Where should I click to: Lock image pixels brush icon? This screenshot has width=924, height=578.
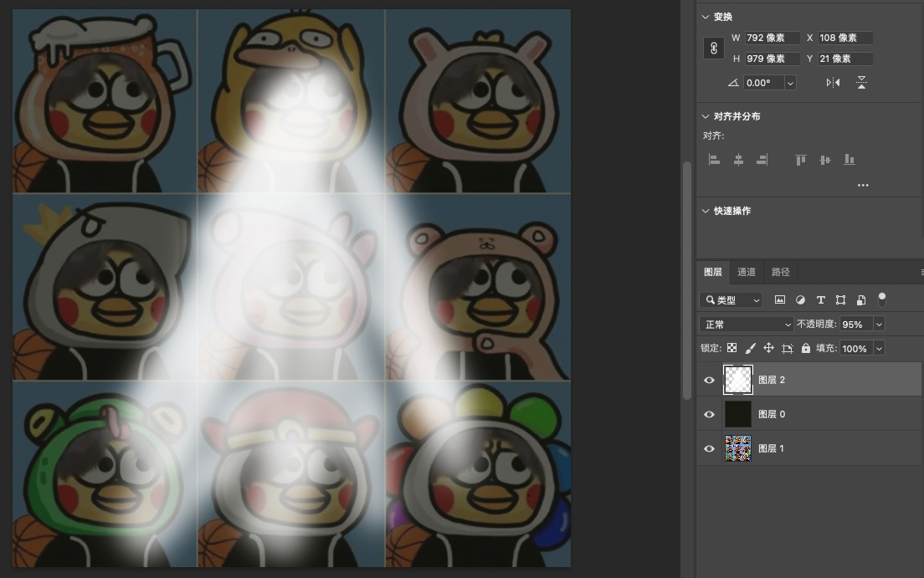point(750,348)
